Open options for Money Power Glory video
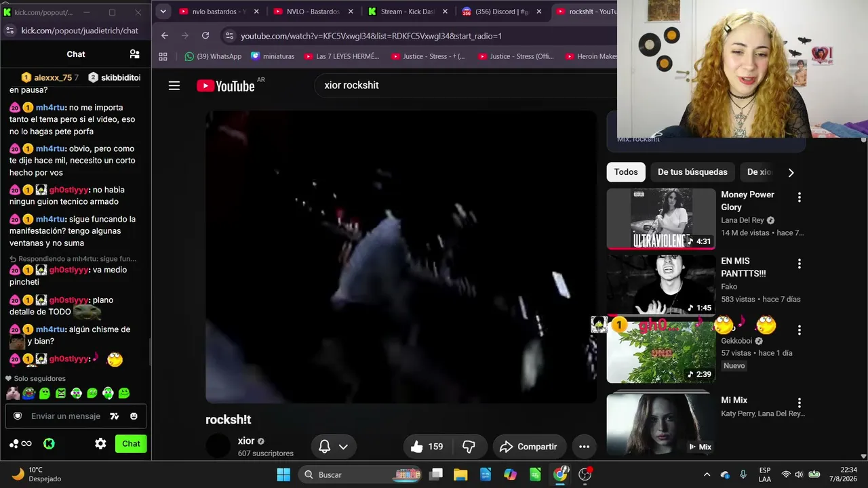 click(799, 197)
